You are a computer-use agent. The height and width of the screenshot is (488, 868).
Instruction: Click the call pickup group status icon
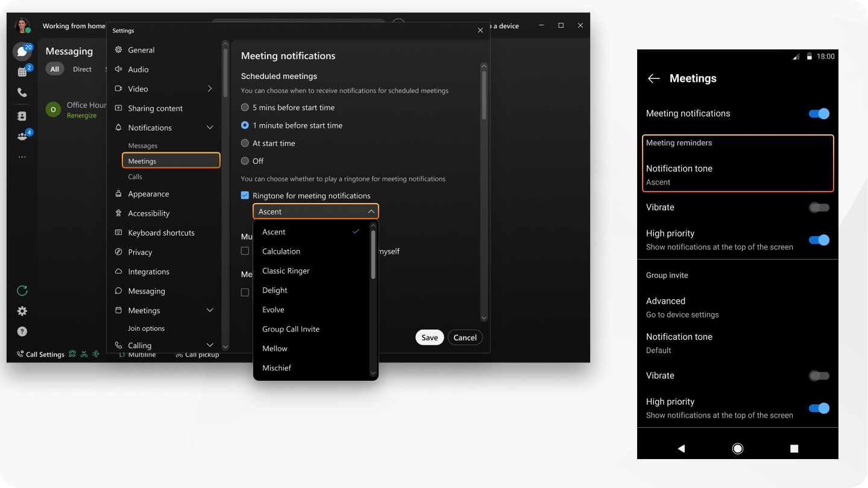coord(96,354)
